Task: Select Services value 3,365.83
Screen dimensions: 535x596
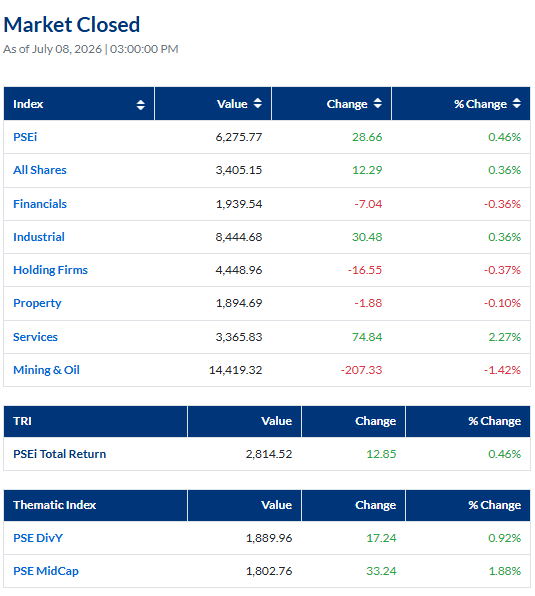Action: (239, 337)
